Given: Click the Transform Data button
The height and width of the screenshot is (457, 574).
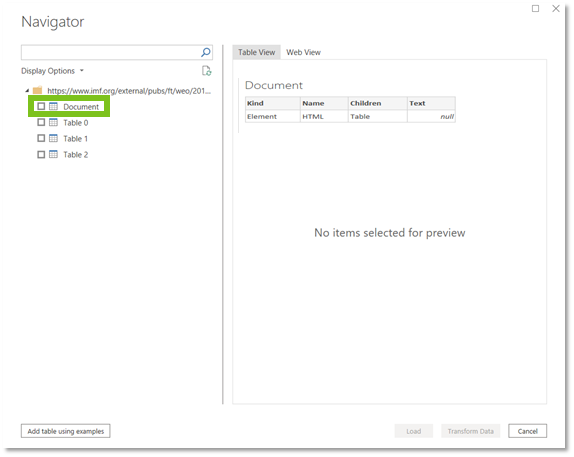Looking at the screenshot, I should pyautogui.click(x=470, y=431).
